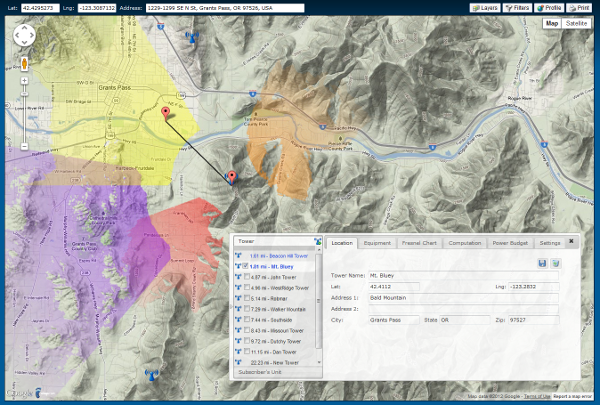The height and width of the screenshot is (405, 600).
Task: Open the Power Budget tab
Action: pos(510,243)
